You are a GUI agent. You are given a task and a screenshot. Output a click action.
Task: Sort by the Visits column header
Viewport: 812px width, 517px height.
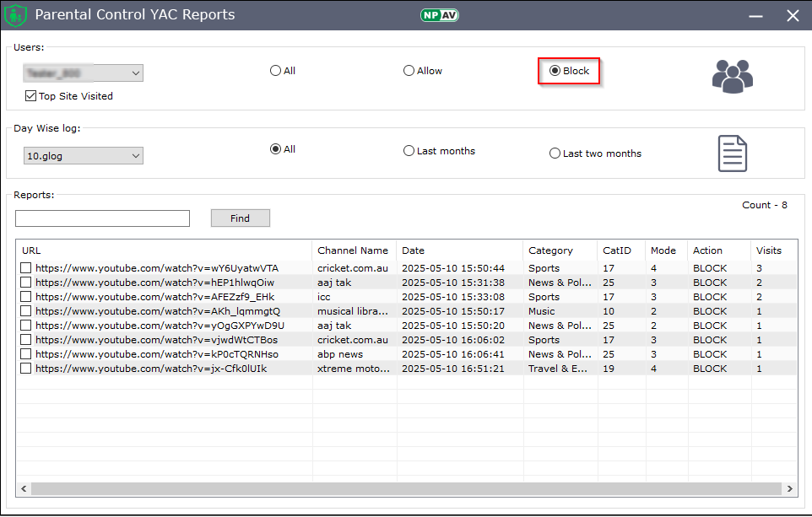[768, 250]
